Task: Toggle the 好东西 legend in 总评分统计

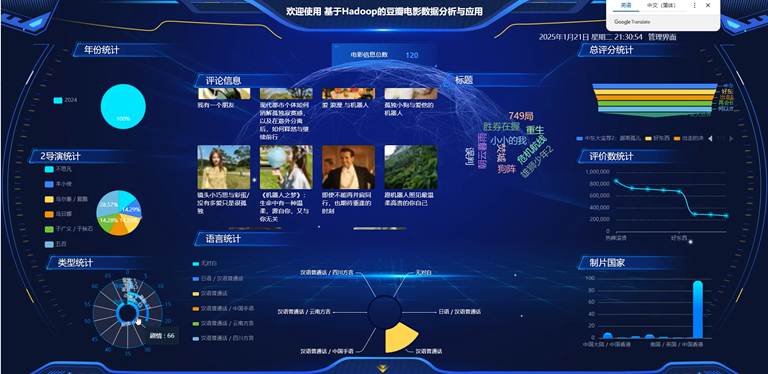Action: tap(658, 139)
